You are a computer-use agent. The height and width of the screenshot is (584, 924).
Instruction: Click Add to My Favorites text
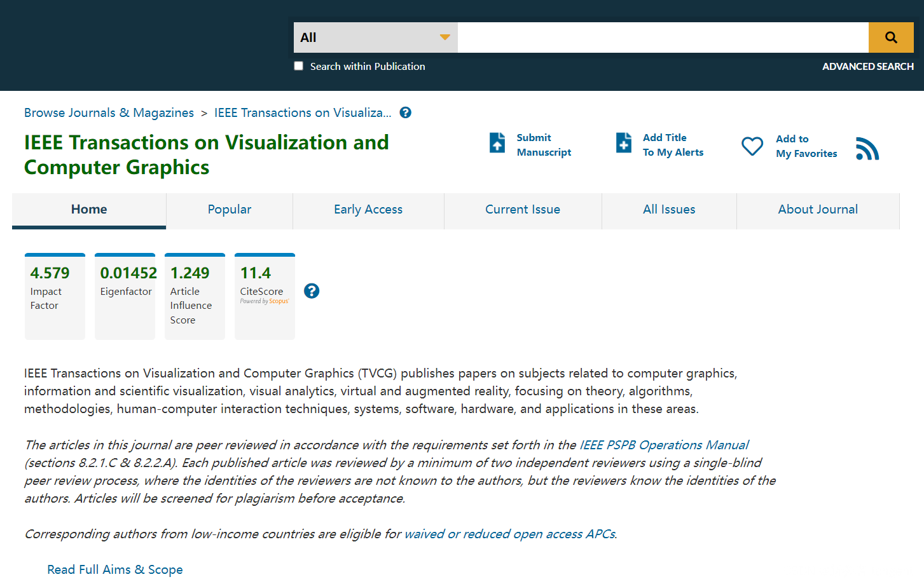point(806,146)
